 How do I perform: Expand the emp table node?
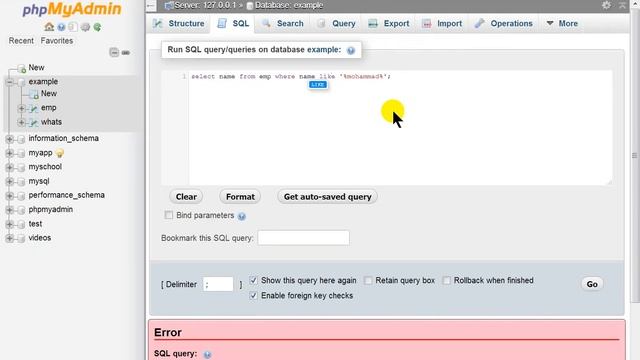(22, 108)
